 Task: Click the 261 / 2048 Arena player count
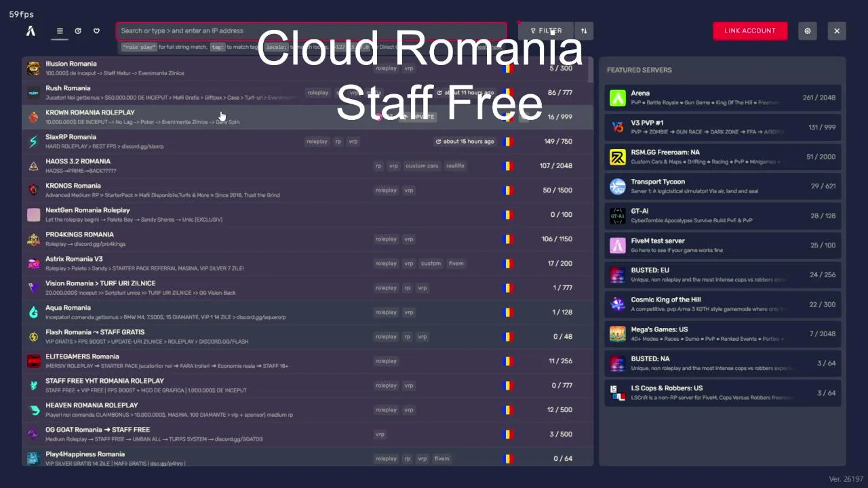pos(819,98)
